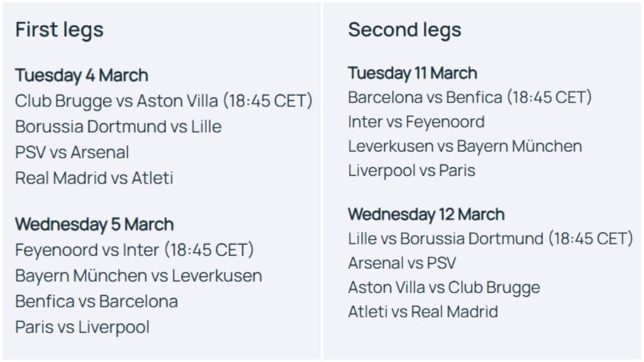Select the Wednesday 12 March date heading
This screenshot has width=644, height=362.
[x=426, y=214]
